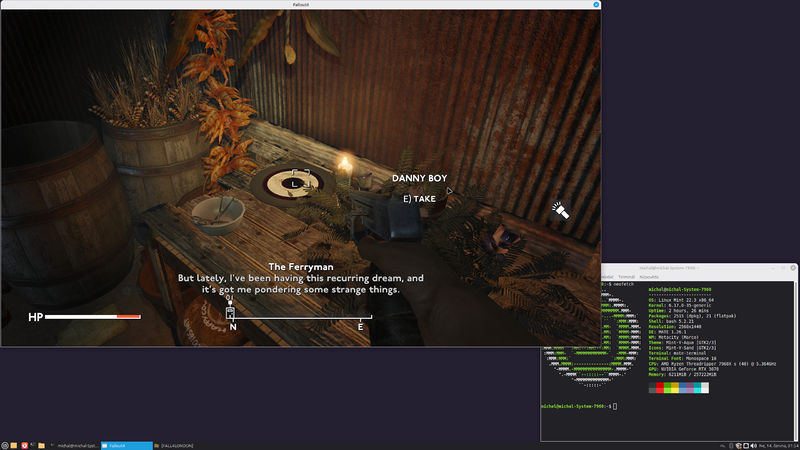Open the last folder icon in the taskbar launchers
The height and width of the screenshot is (450, 800).
[41, 445]
